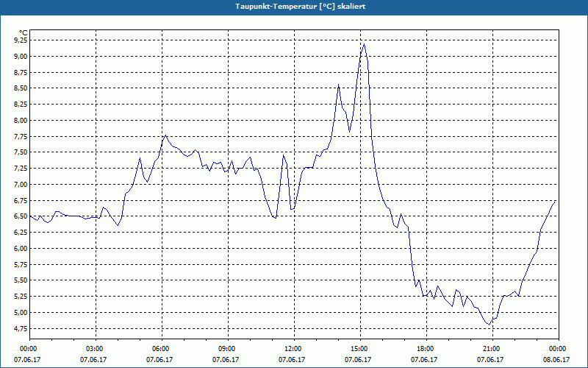
Task: Click the 7,50 y-axis value
Action: pos(21,152)
